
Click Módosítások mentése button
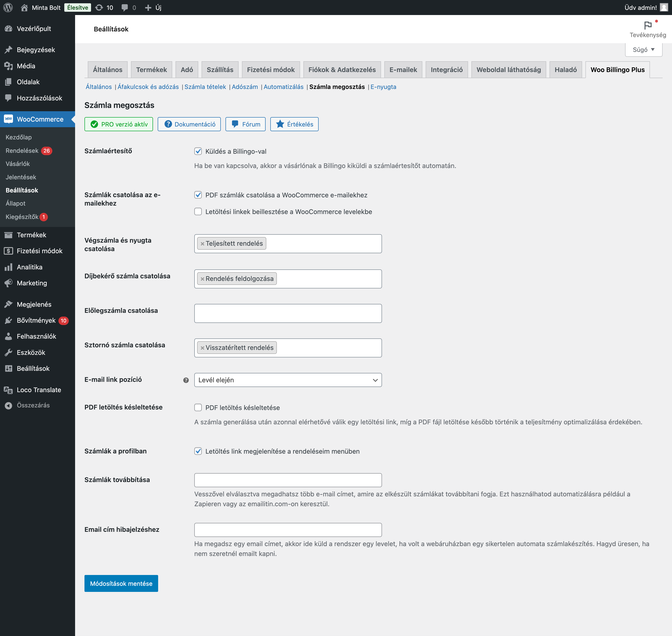pyautogui.click(x=121, y=583)
